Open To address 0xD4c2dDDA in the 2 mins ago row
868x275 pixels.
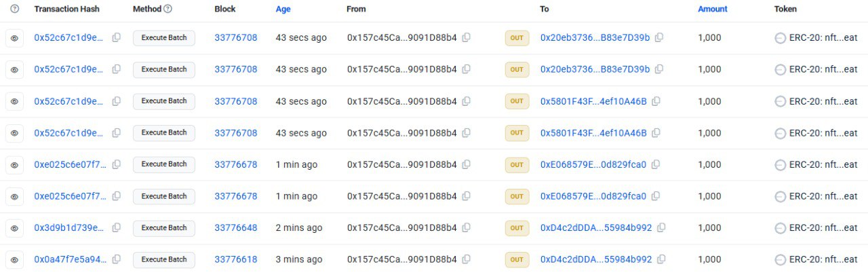(x=595, y=227)
